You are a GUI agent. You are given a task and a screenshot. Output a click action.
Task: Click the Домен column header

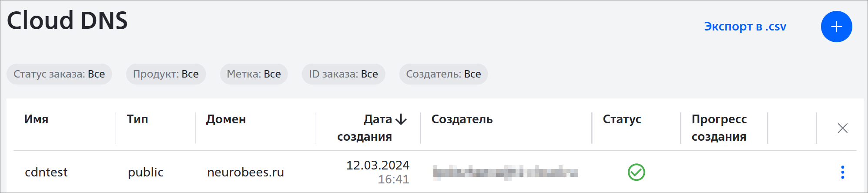point(226,119)
